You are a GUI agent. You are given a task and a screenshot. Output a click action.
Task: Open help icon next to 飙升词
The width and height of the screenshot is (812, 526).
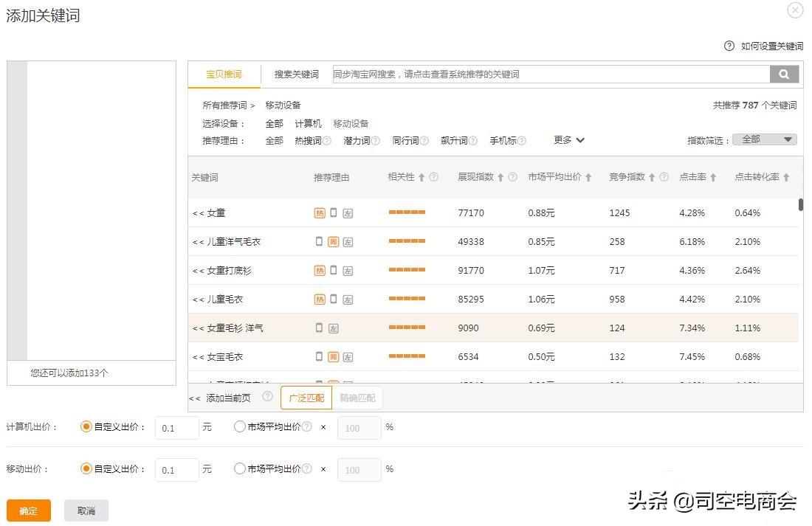472,140
